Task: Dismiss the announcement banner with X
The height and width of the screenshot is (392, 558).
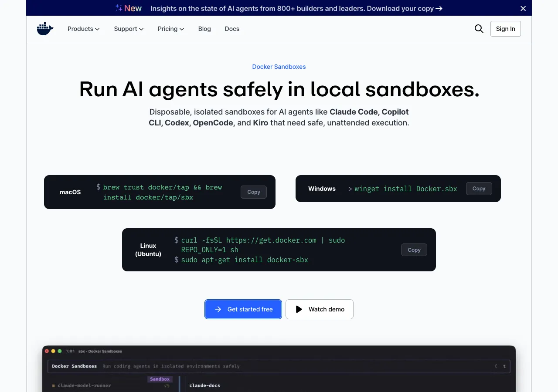Action: coord(523,8)
